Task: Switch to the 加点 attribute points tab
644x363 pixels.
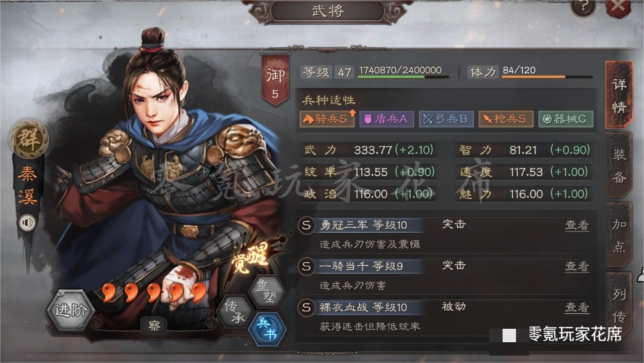Action: tap(619, 235)
